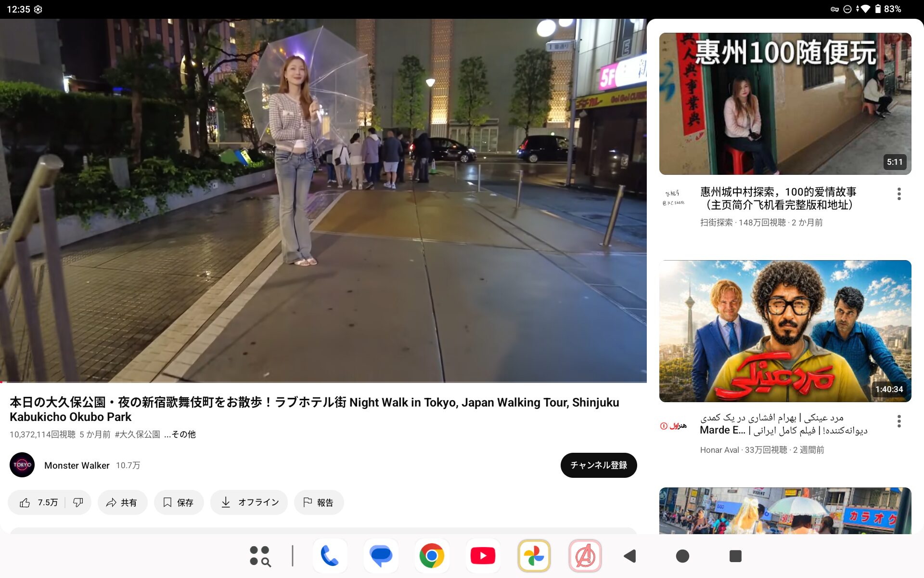Image resolution: width=924 pixels, height=578 pixels.
Task: Tap the Do Not Disturb status icon
Action: pyautogui.click(x=847, y=9)
